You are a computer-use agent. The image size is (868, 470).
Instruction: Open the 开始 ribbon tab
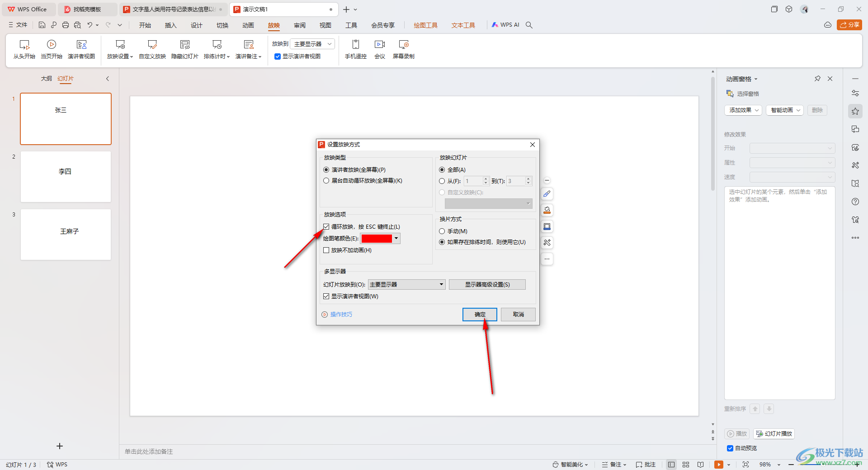145,25
